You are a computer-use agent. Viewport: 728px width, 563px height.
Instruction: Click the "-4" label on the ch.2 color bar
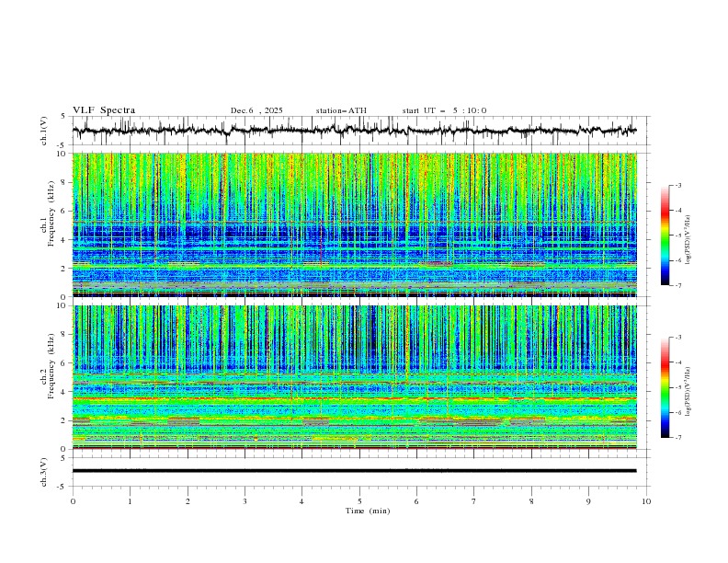[678, 362]
